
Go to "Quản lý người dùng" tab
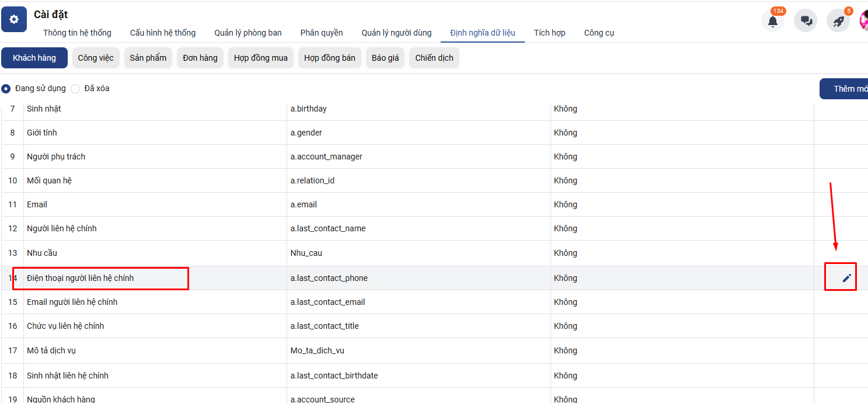click(x=396, y=33)
